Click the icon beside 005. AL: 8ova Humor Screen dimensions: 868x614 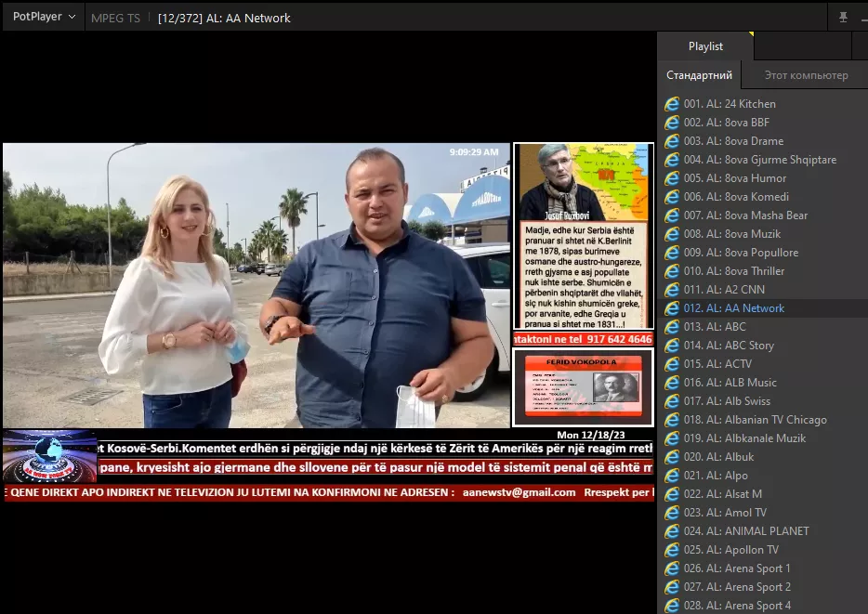672,178
